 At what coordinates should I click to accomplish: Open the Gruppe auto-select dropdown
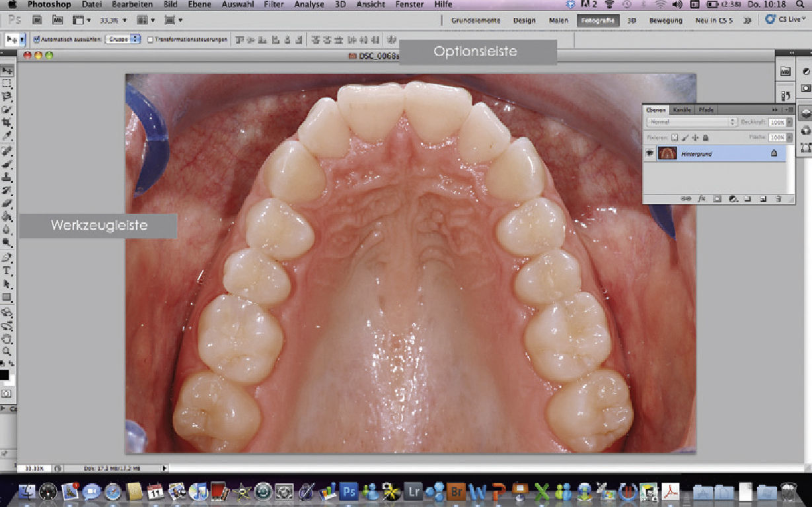pyautogui.click(x=123, y=40)
